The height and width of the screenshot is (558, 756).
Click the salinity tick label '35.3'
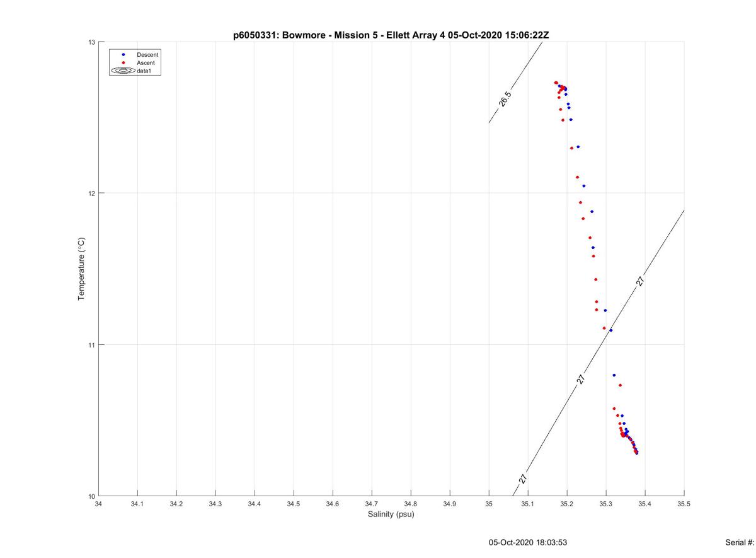pos(606,504)
